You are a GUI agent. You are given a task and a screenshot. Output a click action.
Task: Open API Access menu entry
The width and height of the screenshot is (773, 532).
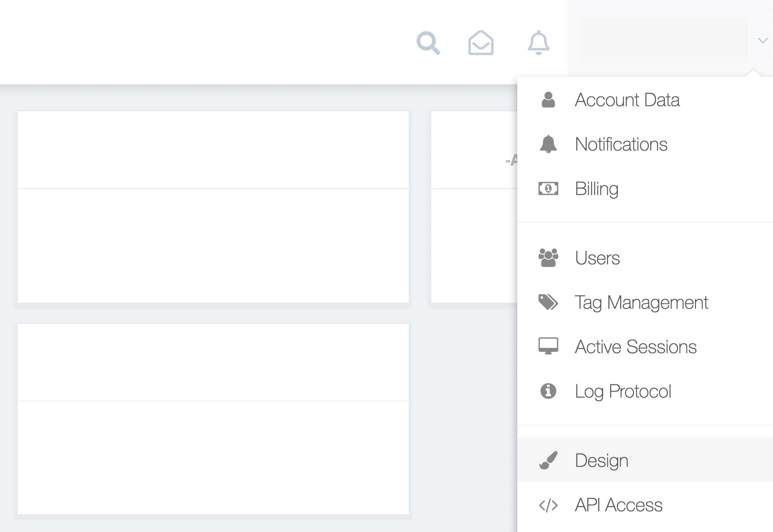point(645,505)
